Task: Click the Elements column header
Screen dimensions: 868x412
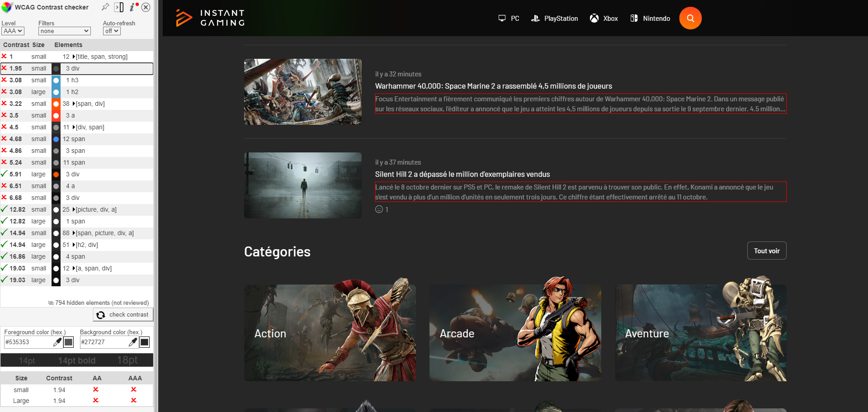Action: (x=68, y=45)
